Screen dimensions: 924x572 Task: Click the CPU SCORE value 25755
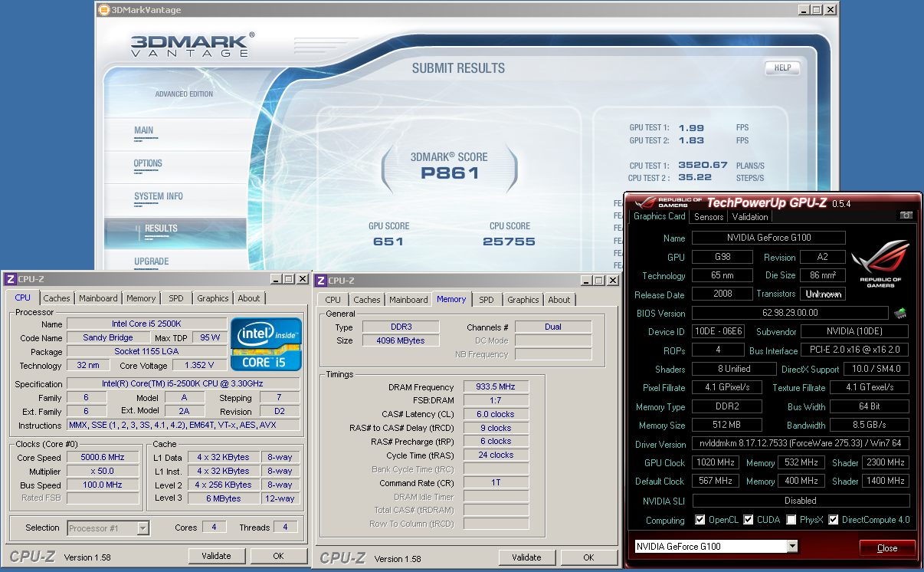(x=509, y=242)
